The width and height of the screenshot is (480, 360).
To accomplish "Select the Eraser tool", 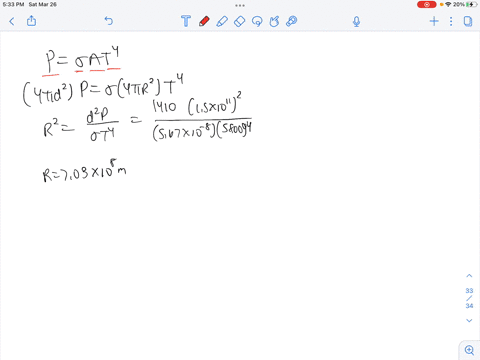I will [x=240, y=21].
